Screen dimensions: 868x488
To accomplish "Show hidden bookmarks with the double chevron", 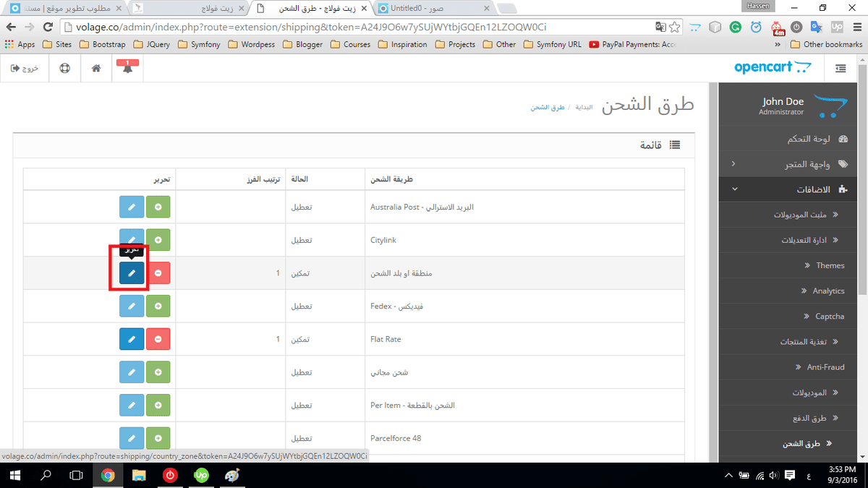I will pyautogui.click(x=778, y=44).
